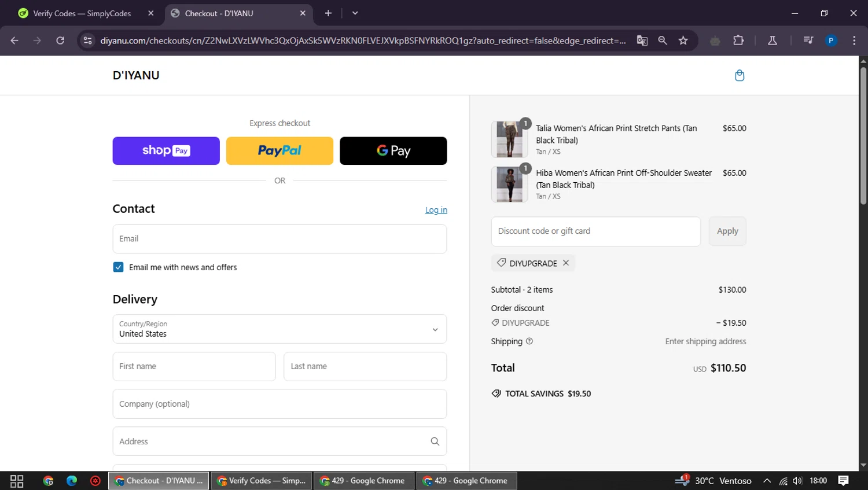Pay with PayPal button
Screen dimensions: 868x490
[x=279, y=151]
